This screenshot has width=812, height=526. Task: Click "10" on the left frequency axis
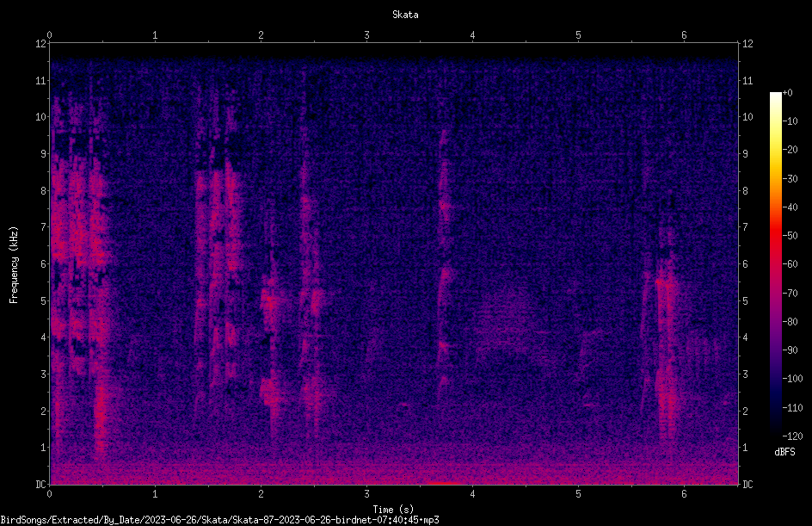pyautogui.click(x=41, y=117)
